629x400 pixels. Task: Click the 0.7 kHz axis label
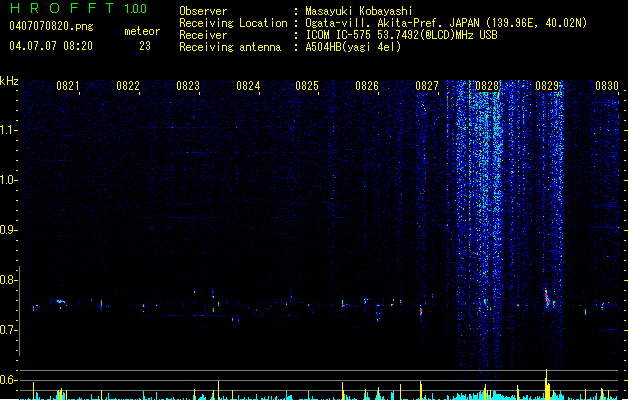point(8,330)
